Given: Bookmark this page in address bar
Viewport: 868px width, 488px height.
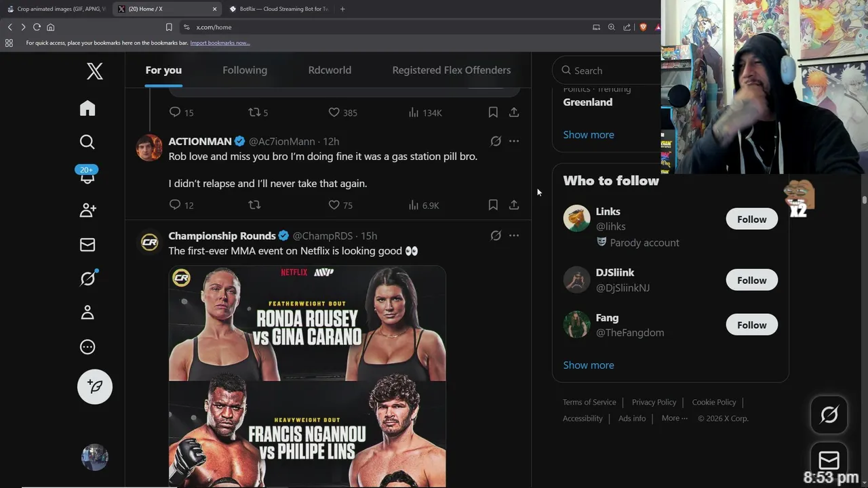Looking at the screenshot, I should pos(169,27).
